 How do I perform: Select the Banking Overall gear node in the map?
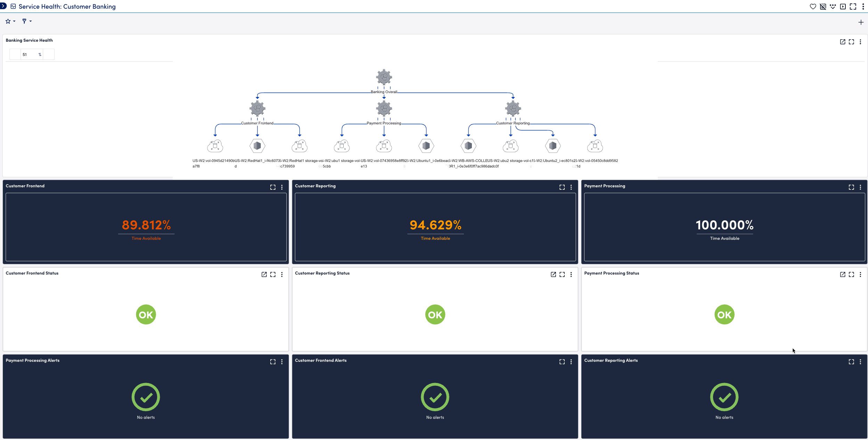click(384, 77)
